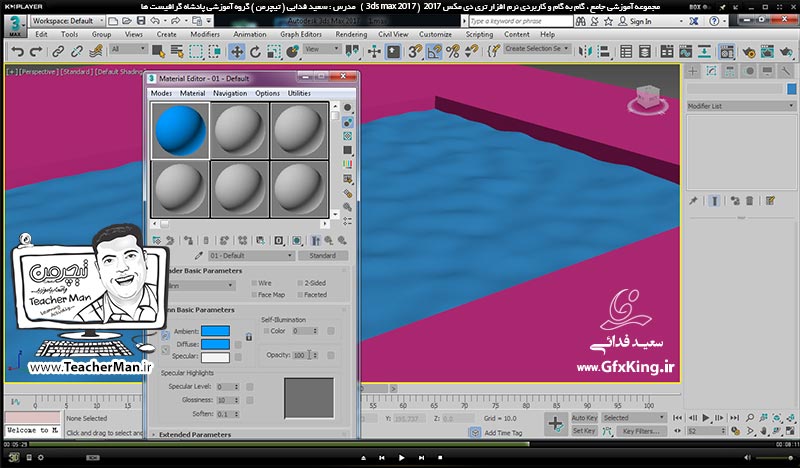Image resolution: width=800 pixels, height=468 pixels.
Task: Click the Auto Key button
Action: (584, 417)
